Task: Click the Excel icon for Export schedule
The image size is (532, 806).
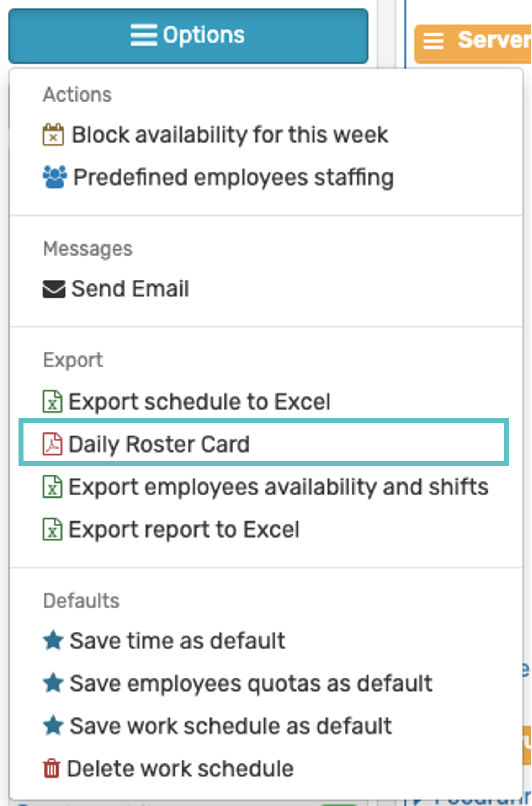Action: coord(53,401)
